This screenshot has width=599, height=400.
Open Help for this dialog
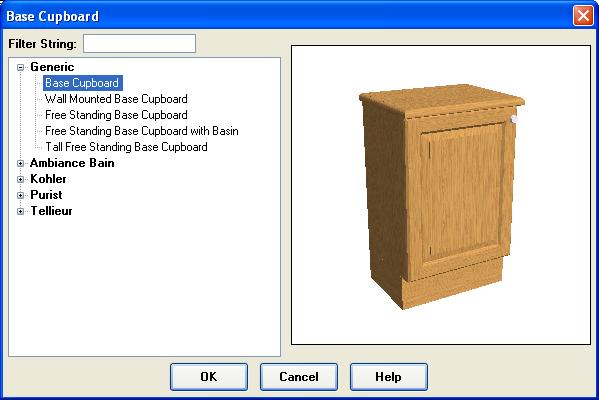click(x=389, y=377)
